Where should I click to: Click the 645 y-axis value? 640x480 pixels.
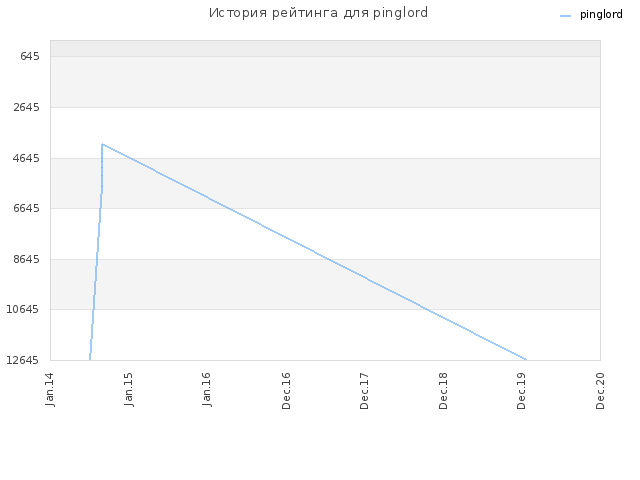coord(30,56)
